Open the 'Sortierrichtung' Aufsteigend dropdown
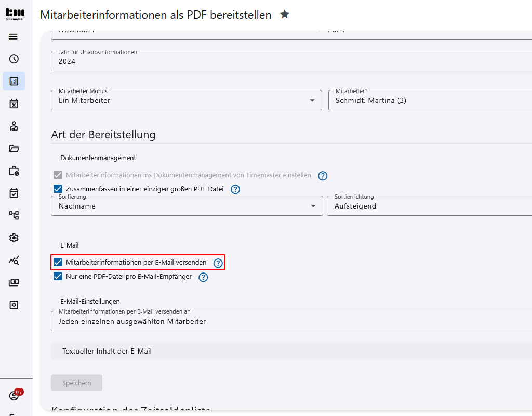This screenshot has width=532, height=416. coord(429,206)
